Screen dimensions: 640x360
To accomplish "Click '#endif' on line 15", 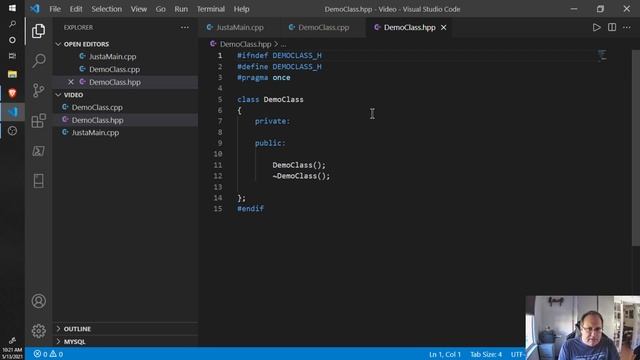I will [251, 209].
